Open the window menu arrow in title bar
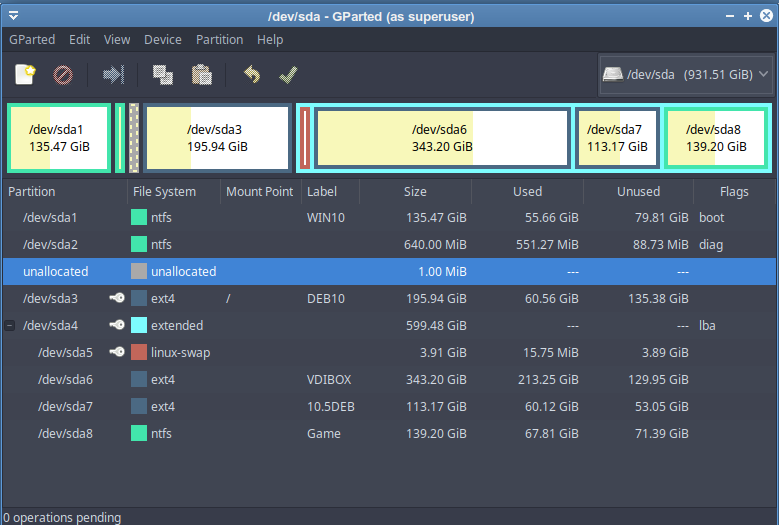This screenshot has height=525, width=779. tap(13, 16)
